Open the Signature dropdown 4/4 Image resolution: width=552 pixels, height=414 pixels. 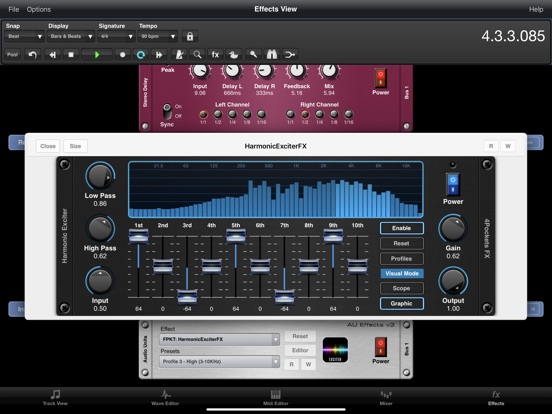pos(116,36)
